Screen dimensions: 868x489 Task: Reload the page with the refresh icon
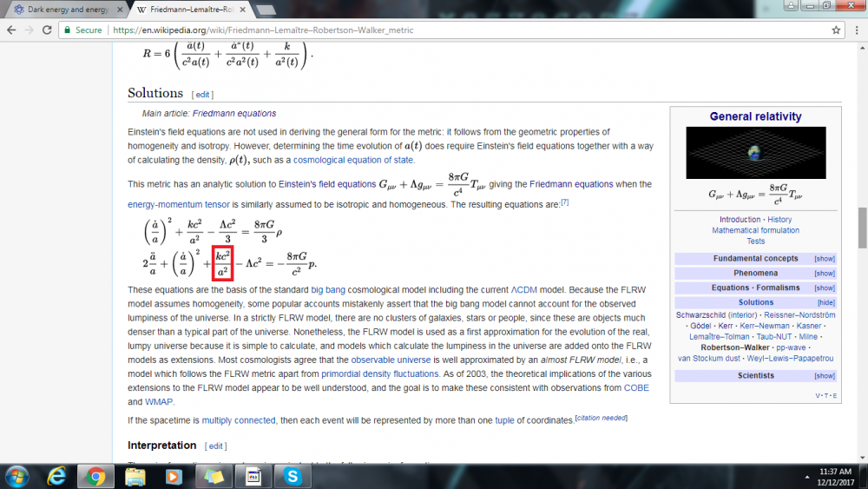tap(48, 30)
